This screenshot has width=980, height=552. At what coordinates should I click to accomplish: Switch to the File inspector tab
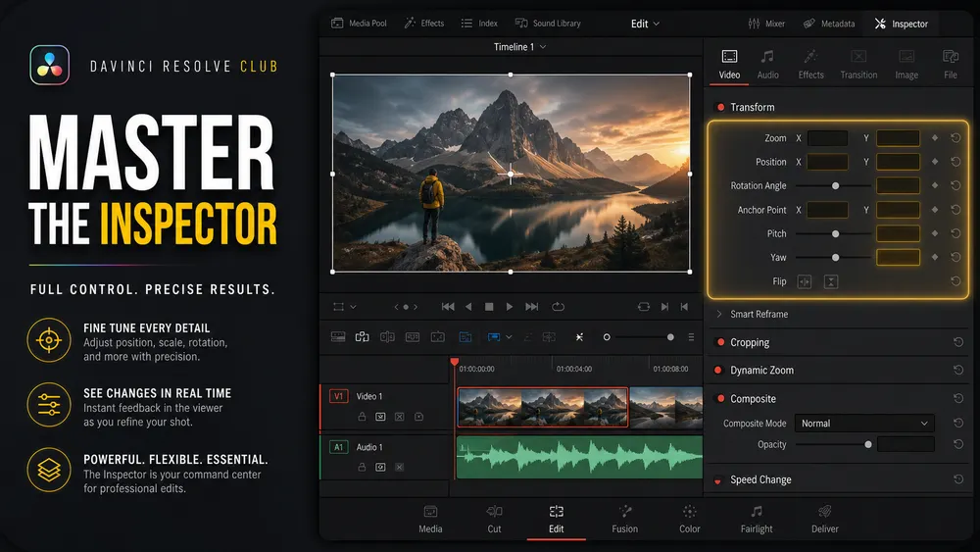[951, 65]
